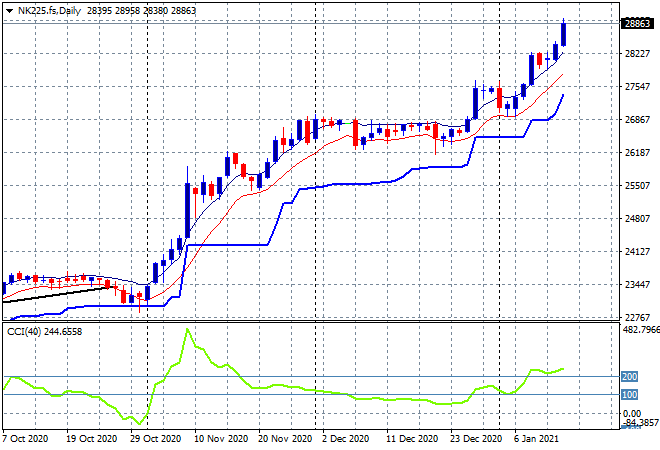Click the NK225.fs,Daily chart title text
Viewport: 660px width, 450px height.
49,11
